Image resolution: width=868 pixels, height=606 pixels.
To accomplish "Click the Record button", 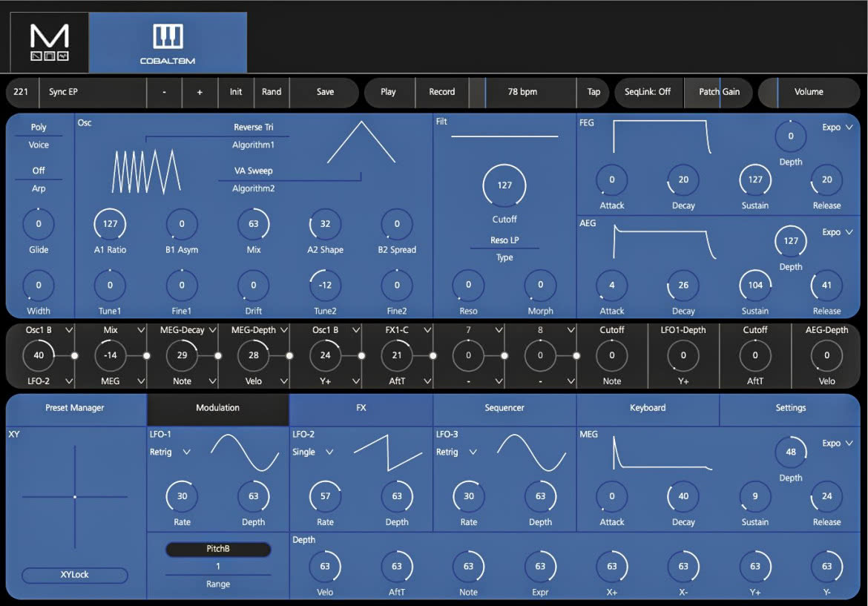I will click(x=441, y=92).
